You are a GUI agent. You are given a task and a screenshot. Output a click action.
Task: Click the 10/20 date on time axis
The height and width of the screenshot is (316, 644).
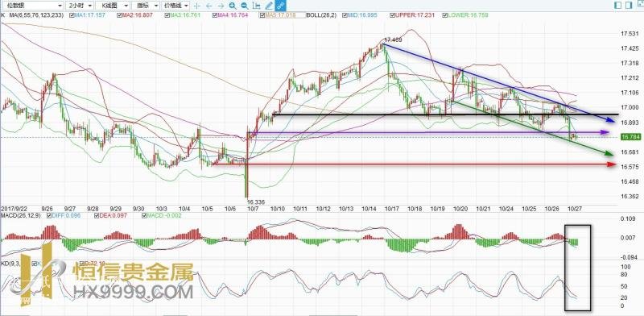coord(460,209)
